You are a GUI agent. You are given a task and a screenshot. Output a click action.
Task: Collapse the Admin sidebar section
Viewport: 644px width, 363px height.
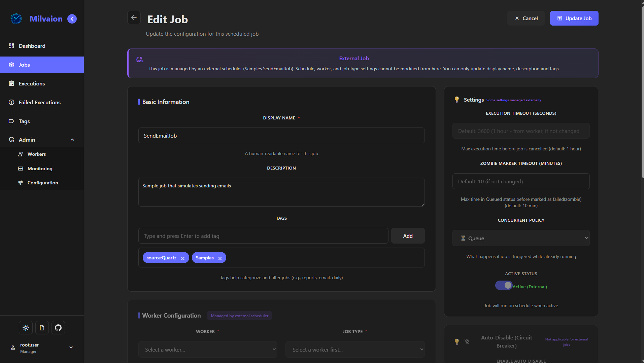coord(72,140)
